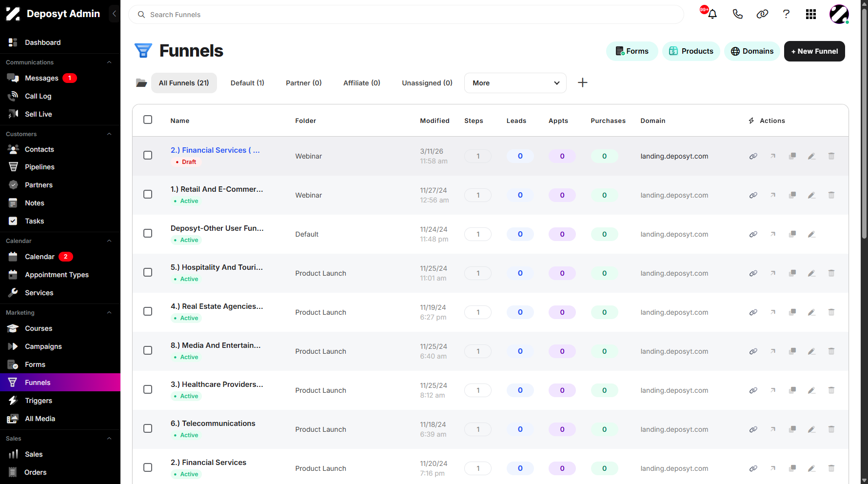Select the Partner folder tab

304,83
